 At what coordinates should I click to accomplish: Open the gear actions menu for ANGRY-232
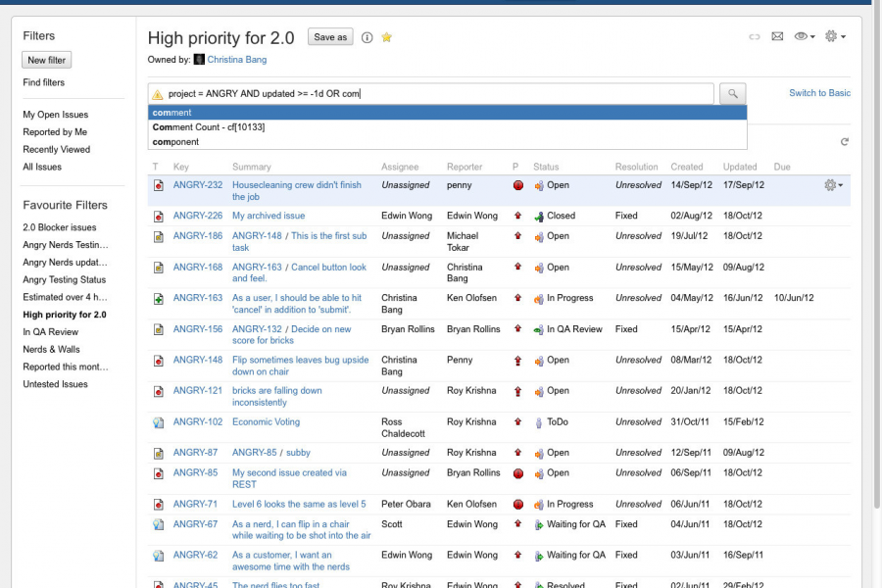tap(834, 185)
